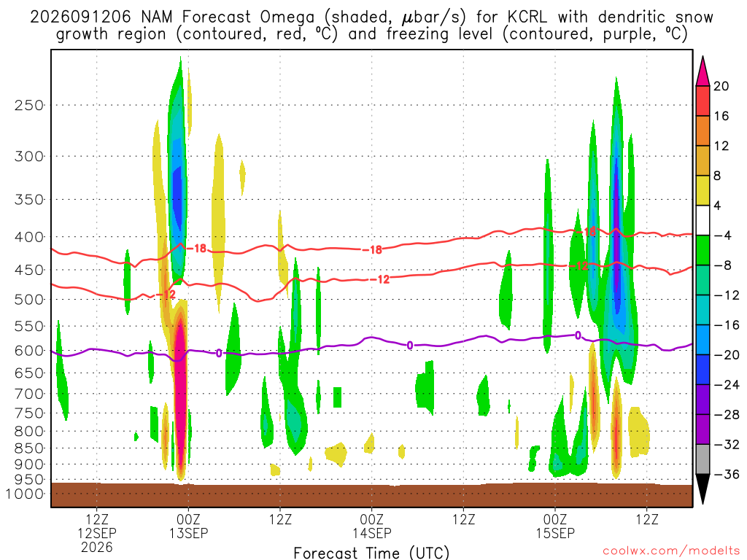Click the 00Z 13SEP time axis label
Image resolution: width=747 pixels, height=560 pixels.
[x=189, y=526]
